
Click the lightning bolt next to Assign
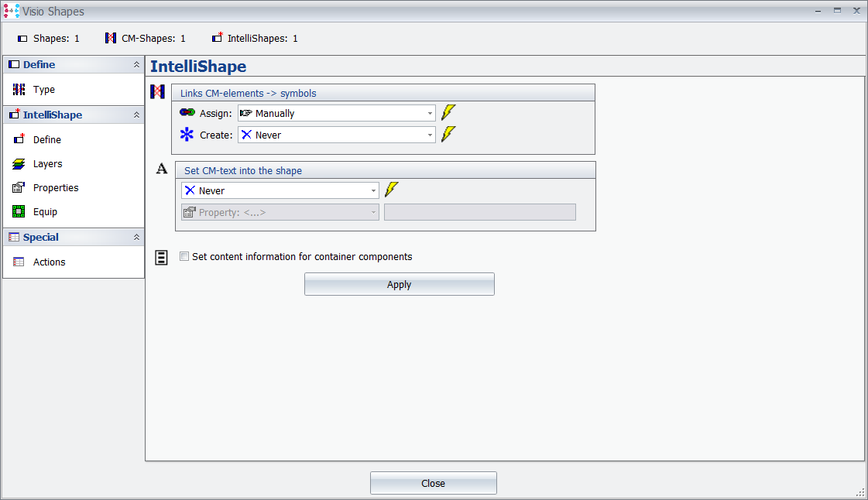pyautogui.click(x=448, y=112)
